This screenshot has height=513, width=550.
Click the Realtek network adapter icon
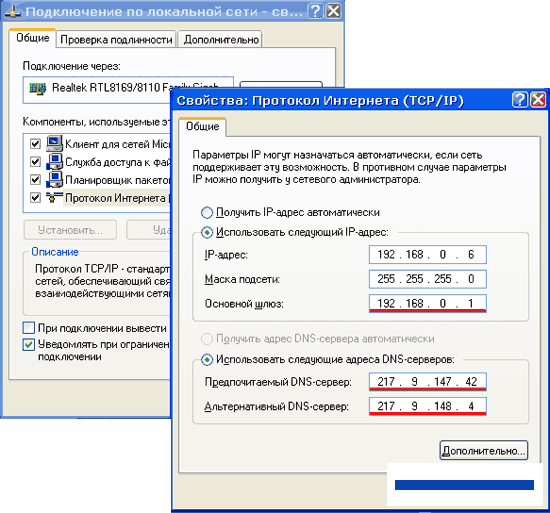38,88
